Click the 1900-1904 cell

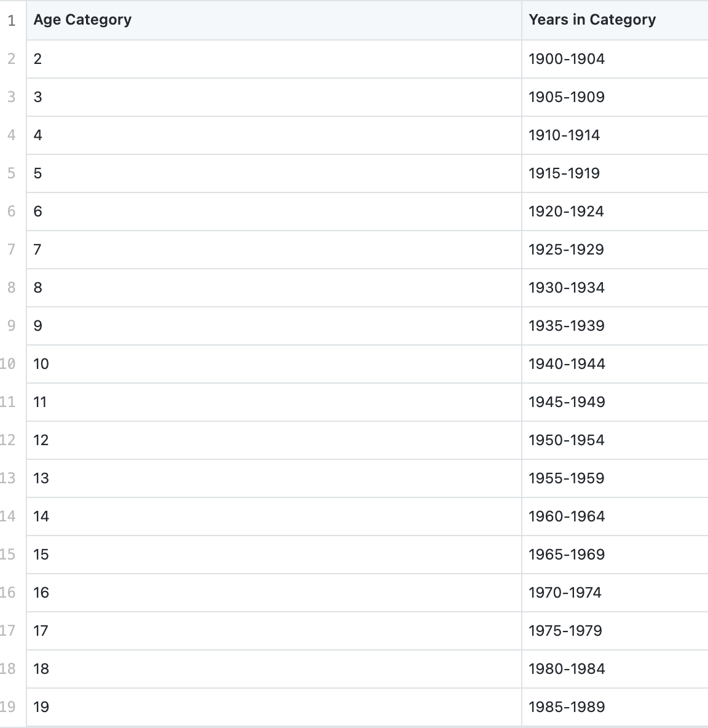point(566,59)
